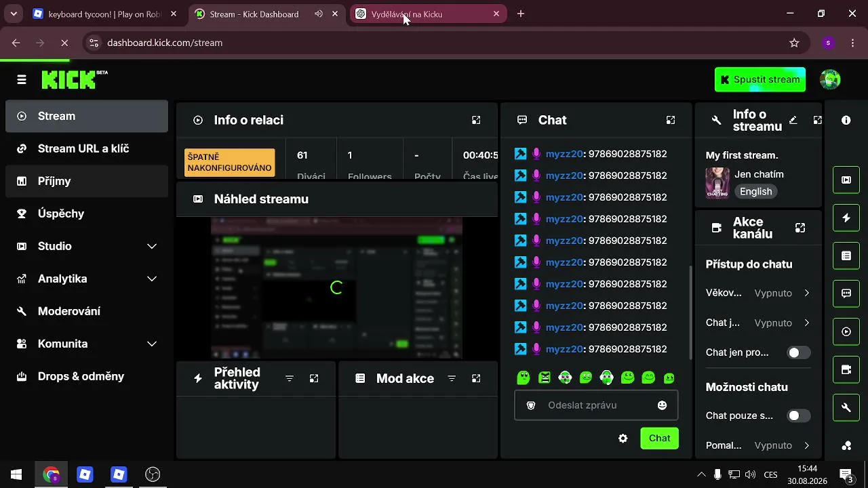
Task: Open Chrome's tab search dropdown
Action: click(14, 14)
